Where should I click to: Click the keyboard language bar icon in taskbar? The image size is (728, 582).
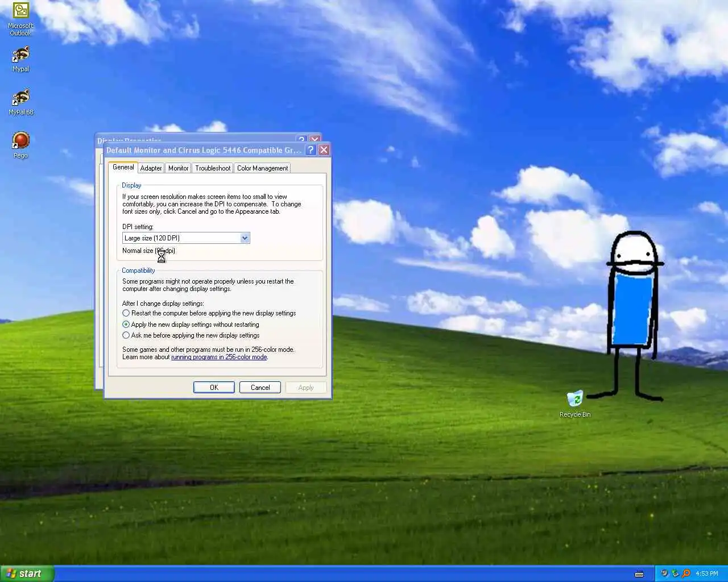[x=639, y=573]
